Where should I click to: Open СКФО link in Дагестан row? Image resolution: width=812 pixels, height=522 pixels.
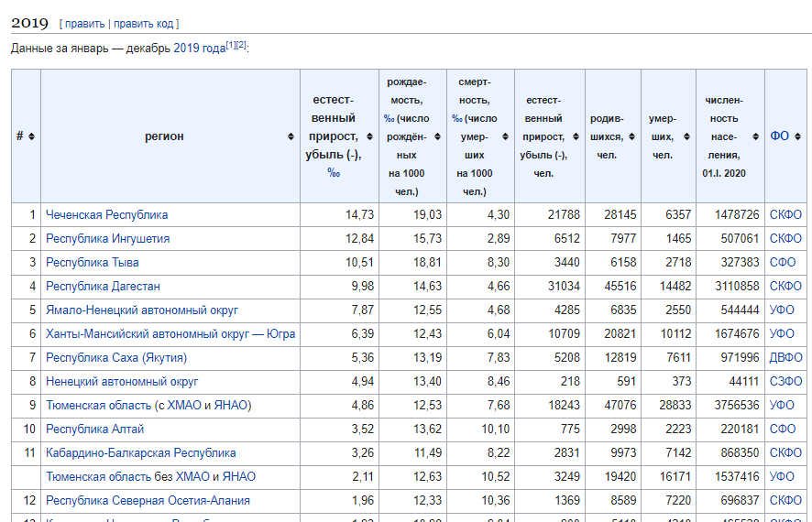[785, 286]
